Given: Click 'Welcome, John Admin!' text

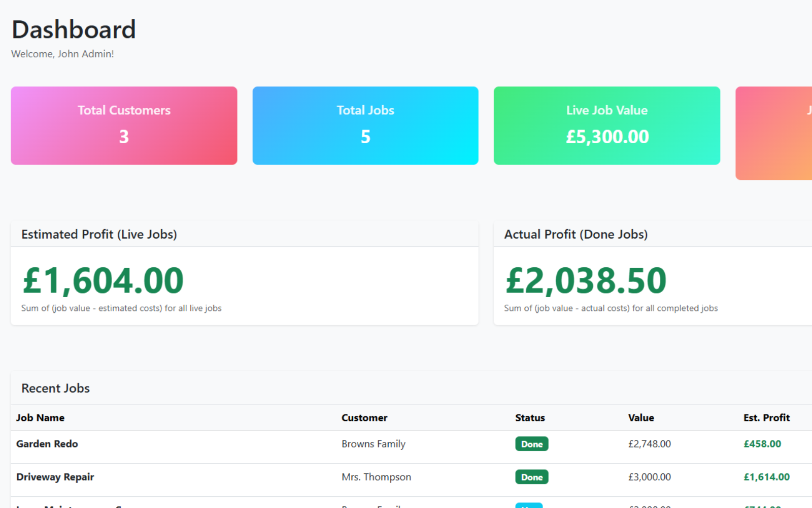Looking at the screenshot, I should (x=62, y=54).
